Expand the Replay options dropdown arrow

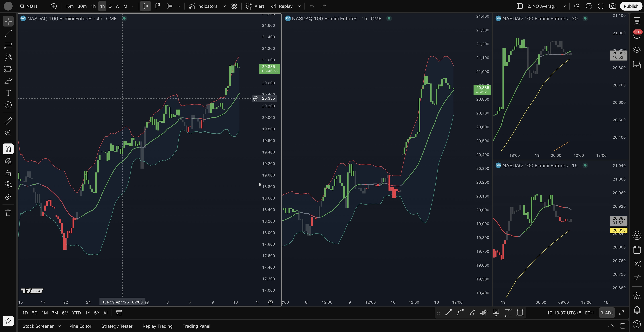[300, 6]
